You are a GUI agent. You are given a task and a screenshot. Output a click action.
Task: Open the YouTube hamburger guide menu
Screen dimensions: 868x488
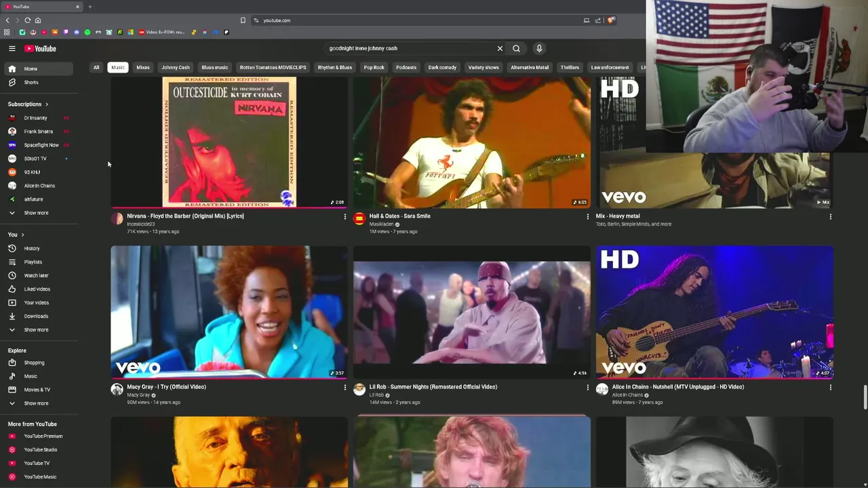pos(12,48)
